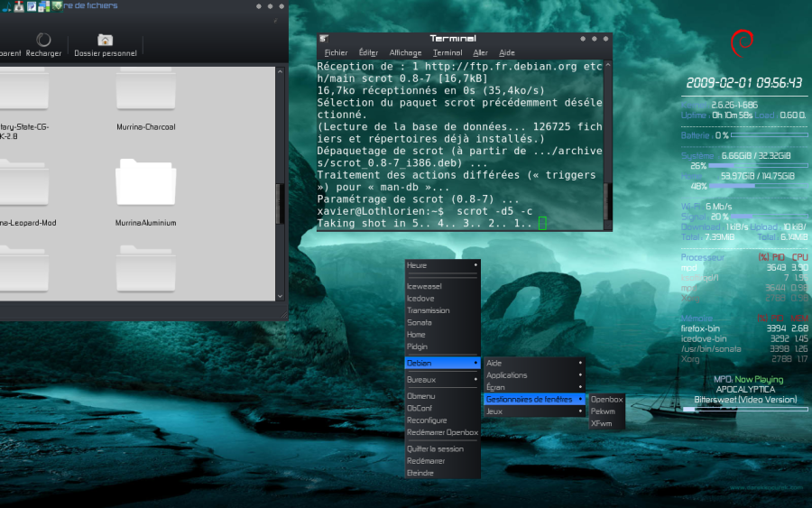Click the Wi-Fi Signal strength bar
Screen dimensions: 812x508
pos(770,217)
